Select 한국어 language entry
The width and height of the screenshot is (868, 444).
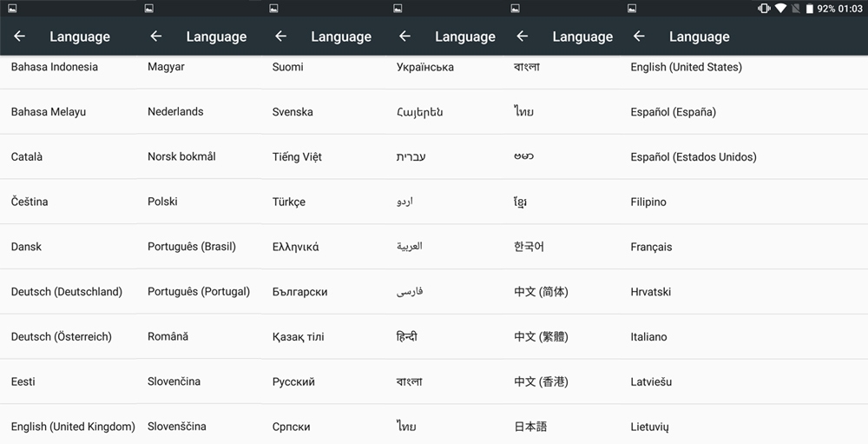pyautogui.click(x=529, y=247)
